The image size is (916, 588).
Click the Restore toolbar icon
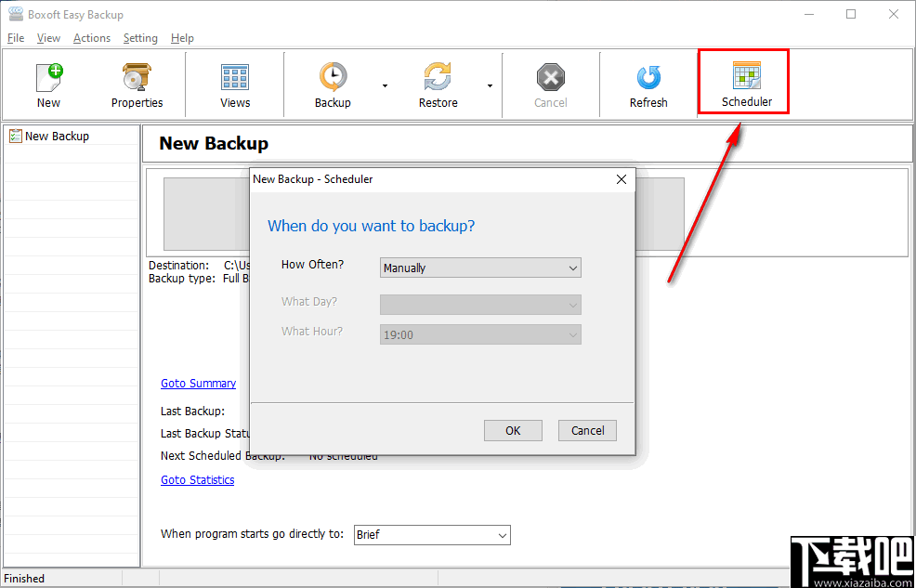coord(438,84)
